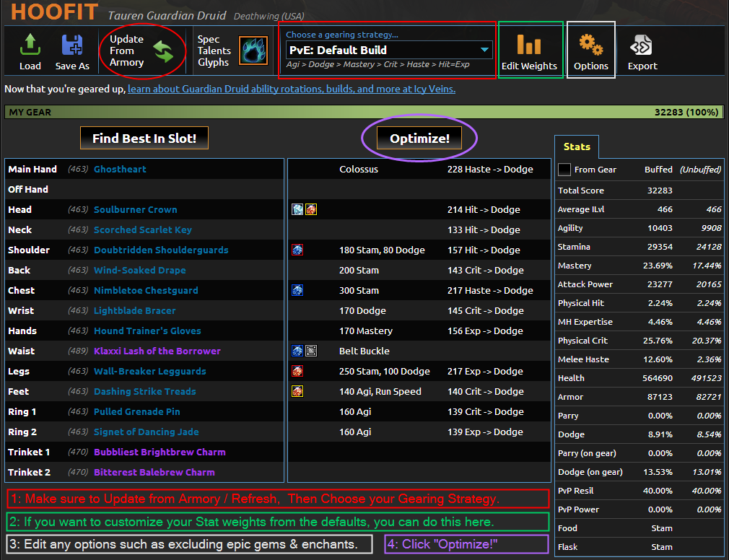This screenshot has height=560, width=729.
Task: Click first gem socket on Soulburner Crown row
Action: point(297,209)
